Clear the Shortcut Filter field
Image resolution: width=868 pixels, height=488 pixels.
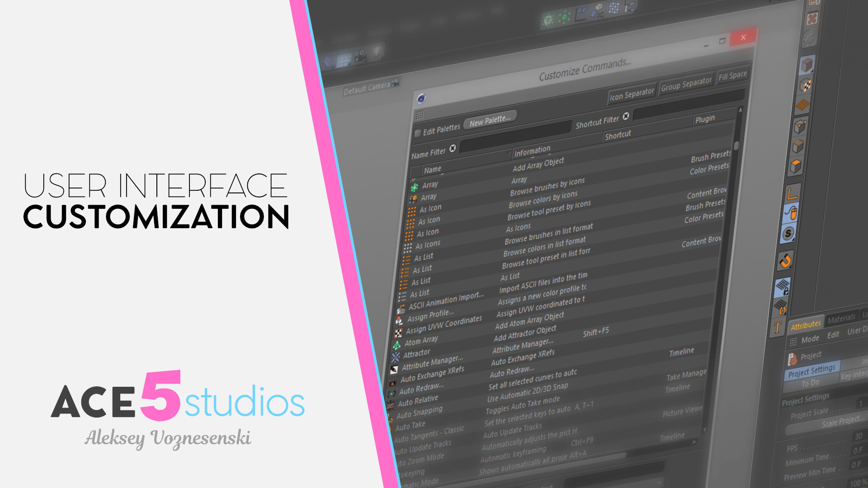pyautogui.click(x=626, y=117)
